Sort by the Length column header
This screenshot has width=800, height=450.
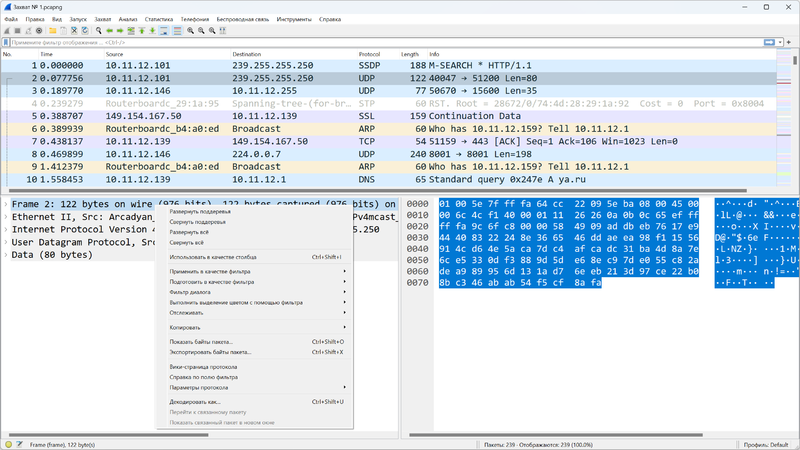pyautogui.click(x=412, y=54)
